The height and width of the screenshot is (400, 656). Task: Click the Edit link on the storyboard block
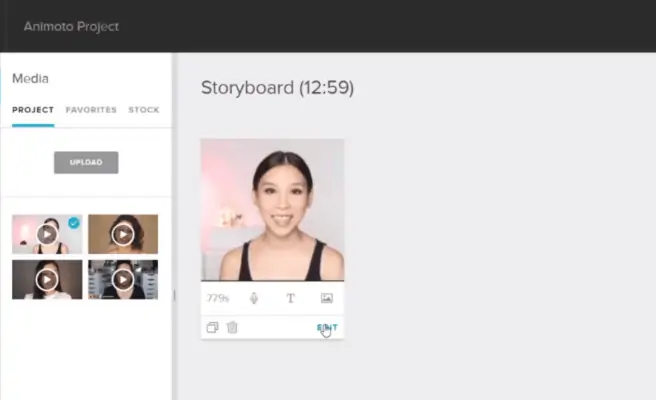[x=327, y=327]
